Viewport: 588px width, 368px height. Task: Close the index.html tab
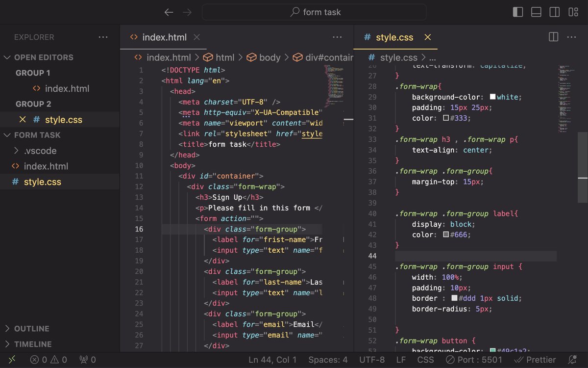(x=196, y=37)
